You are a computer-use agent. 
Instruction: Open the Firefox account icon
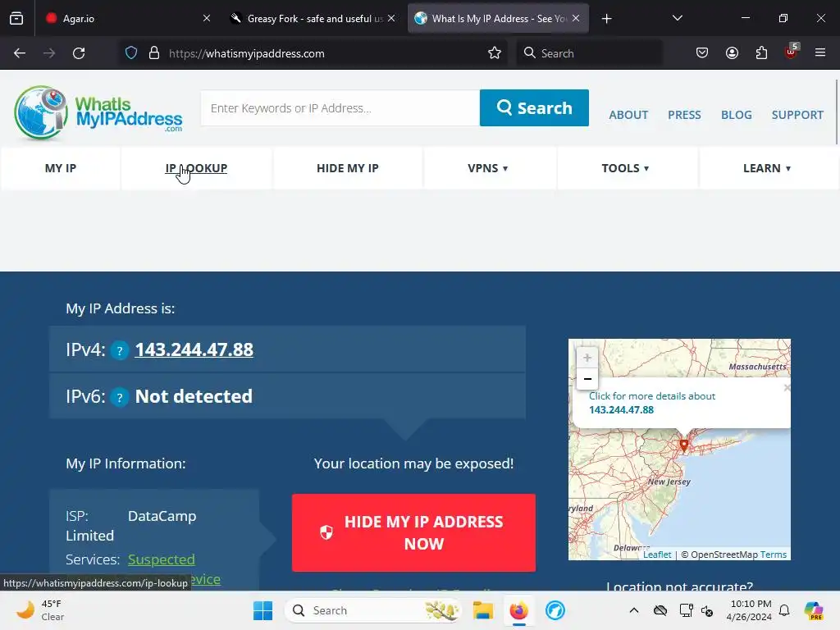732,53
